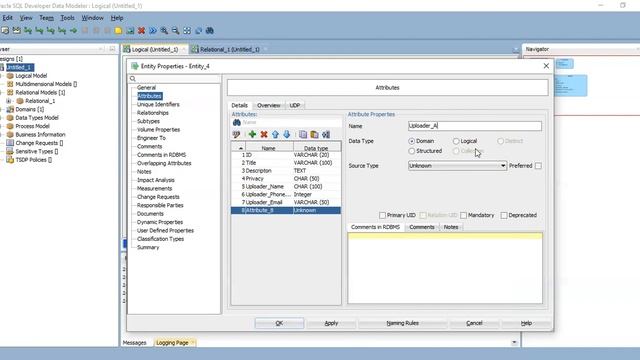Click the OK button
The height and width of the screenshot is (360, 640).
click(x=279, y=323)
